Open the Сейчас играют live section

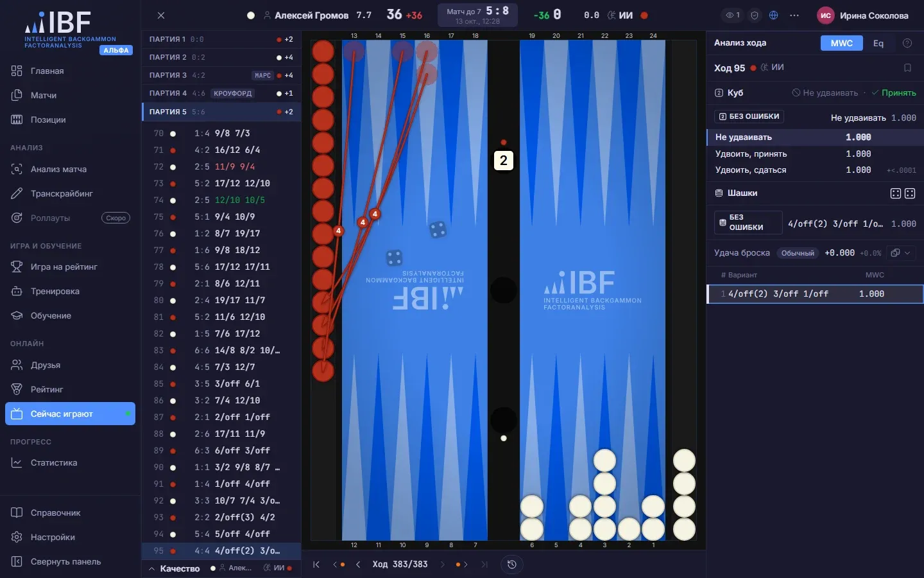[71, 414]
